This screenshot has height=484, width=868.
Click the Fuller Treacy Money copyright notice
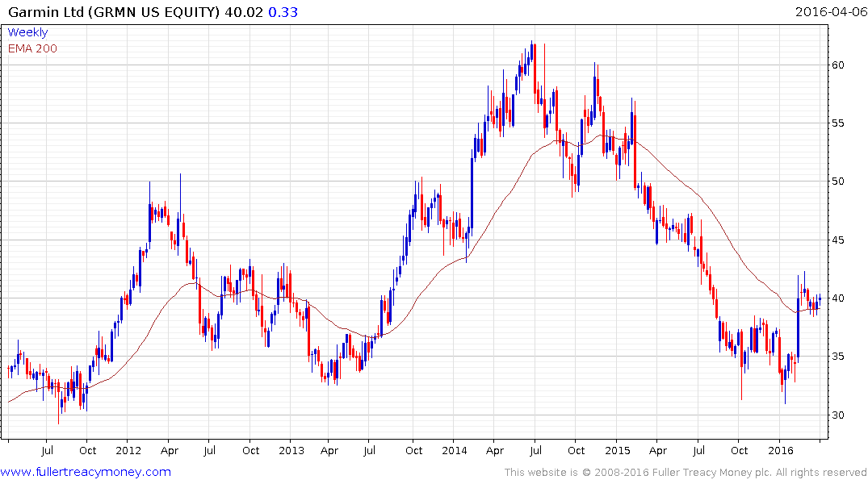686,473
